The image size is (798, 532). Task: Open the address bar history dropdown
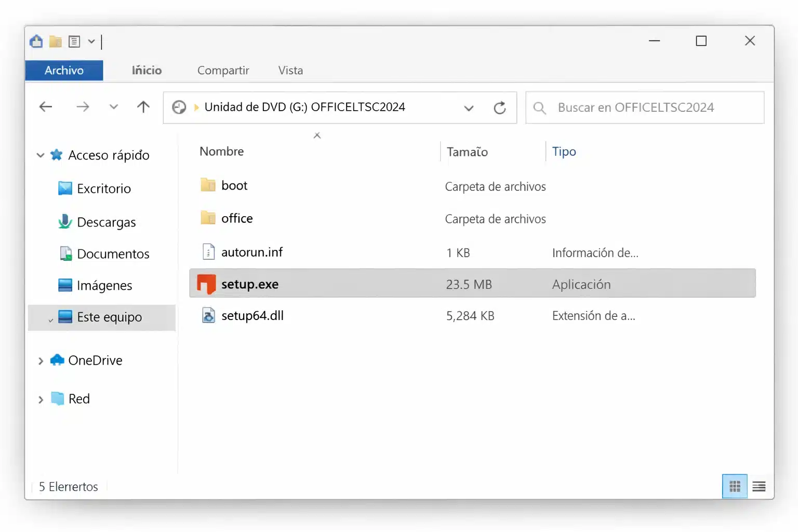[469, 108]
